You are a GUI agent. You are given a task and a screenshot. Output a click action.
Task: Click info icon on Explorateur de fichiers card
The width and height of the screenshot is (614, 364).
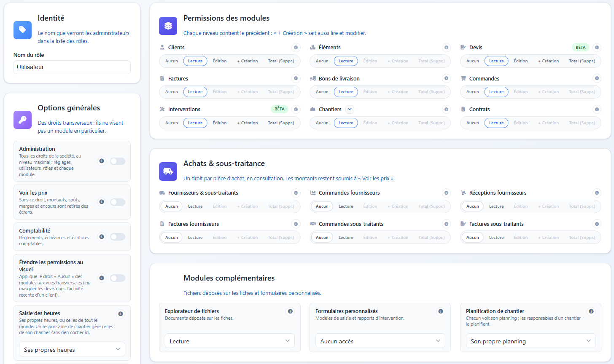(x=290, y=311)
